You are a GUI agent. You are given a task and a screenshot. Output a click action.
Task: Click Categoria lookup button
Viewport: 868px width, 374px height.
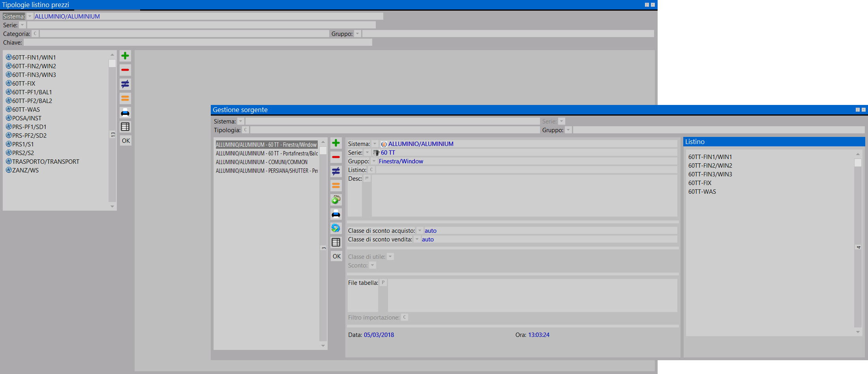pos(35,34)
